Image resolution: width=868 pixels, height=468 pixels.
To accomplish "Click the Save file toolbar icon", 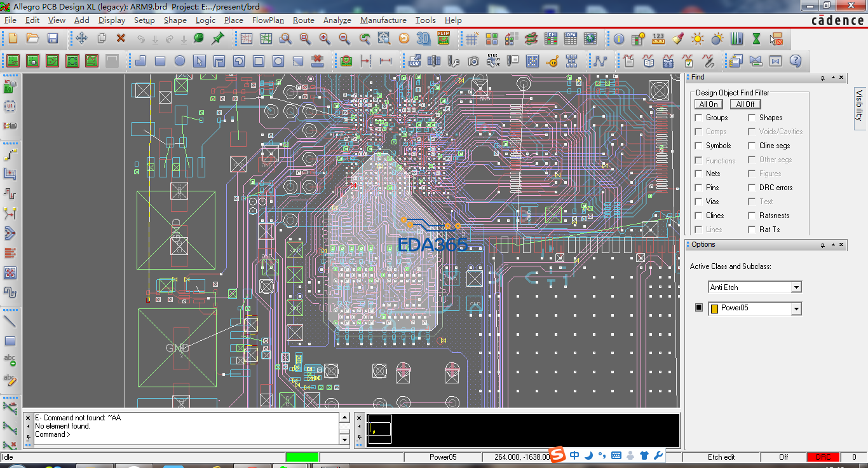I will [53, 39].
